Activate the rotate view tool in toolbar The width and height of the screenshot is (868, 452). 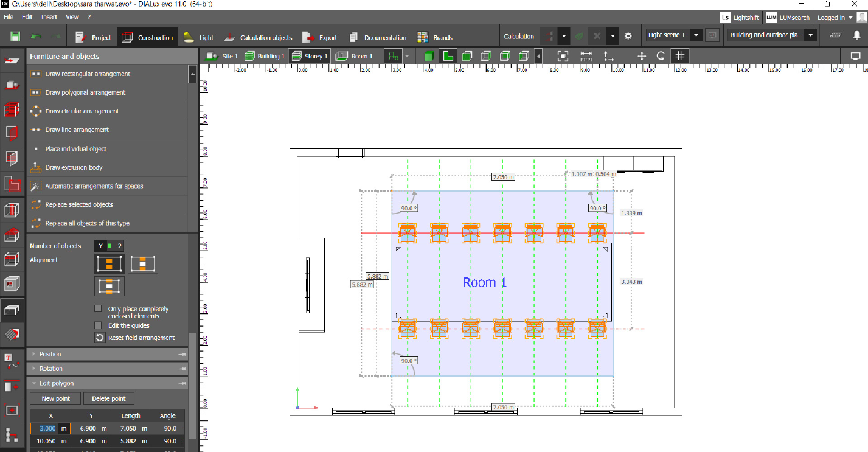click(x=662, y=56)
